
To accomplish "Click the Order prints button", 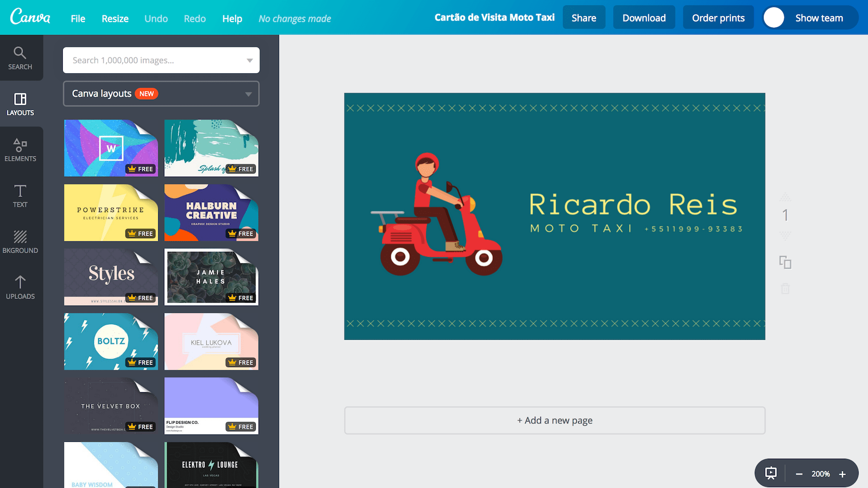I will 718,17.
